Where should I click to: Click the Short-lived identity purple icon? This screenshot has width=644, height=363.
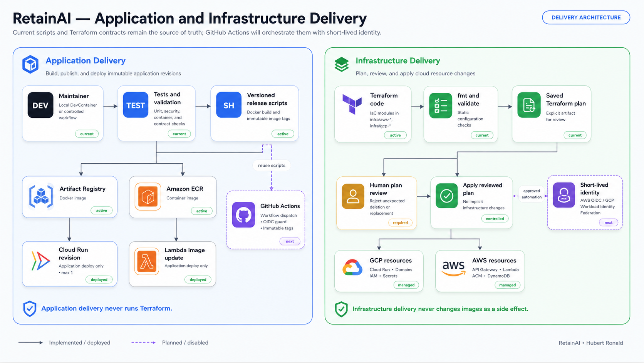coord(564,195)
